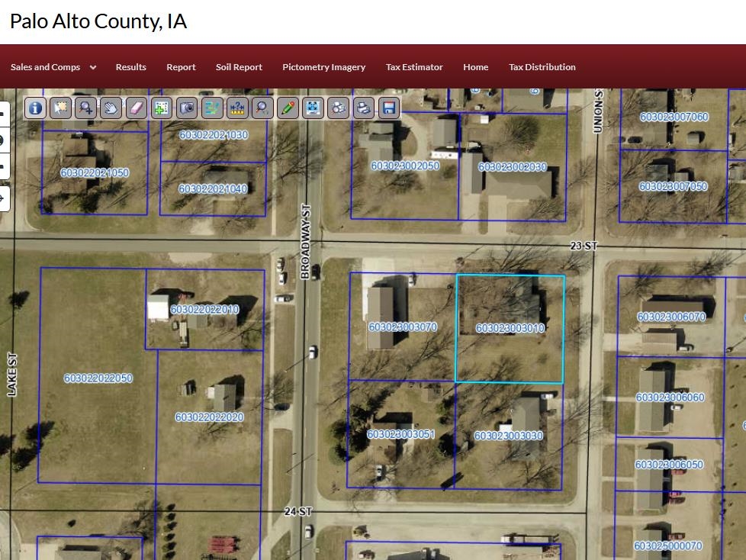Click the Eraser clear tool
This screenshot has height=560, width=746.
coord(136,108)
